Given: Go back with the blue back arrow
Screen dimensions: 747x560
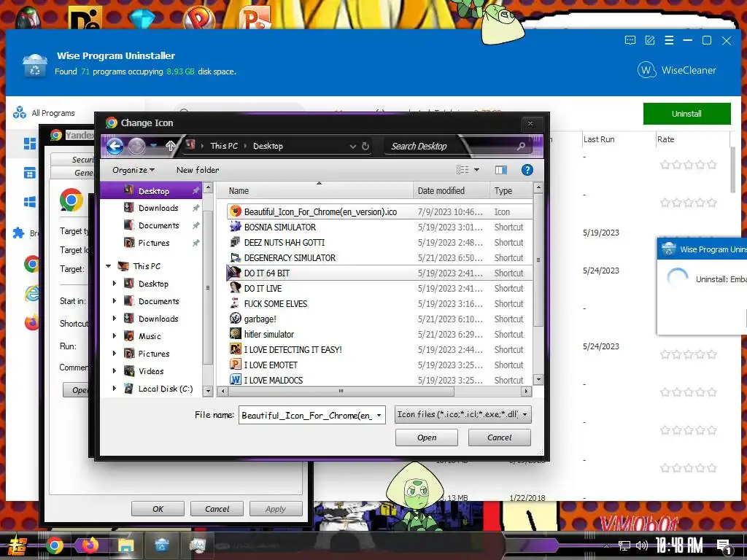Looking at the screenshot, I should (x=115, y=146).
